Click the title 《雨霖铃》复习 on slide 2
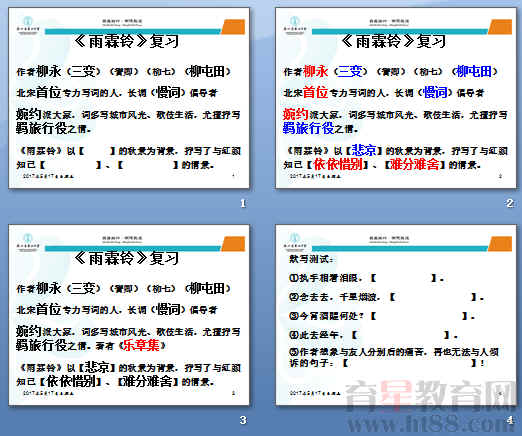Image resolution: width=522 pixels, height=436 pixels. pos(393,41)
